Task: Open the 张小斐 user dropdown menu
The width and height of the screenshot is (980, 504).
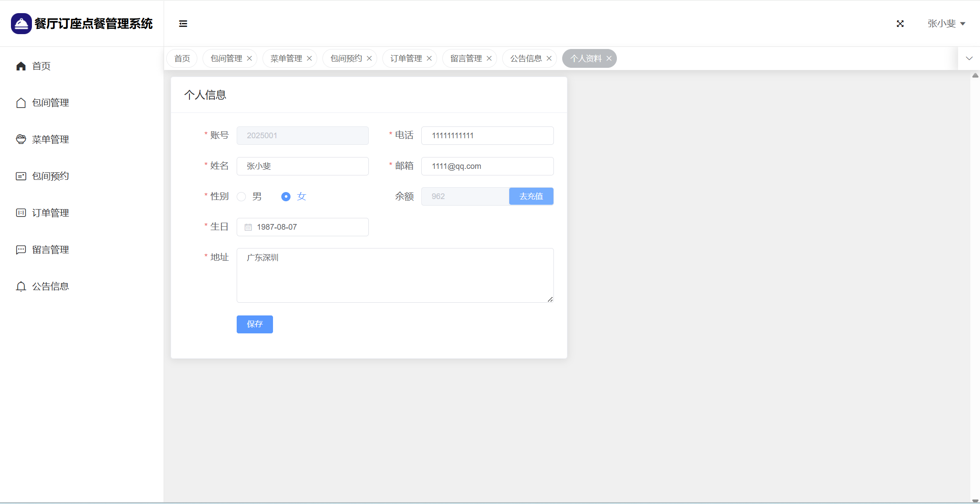Action: (946, 24)
